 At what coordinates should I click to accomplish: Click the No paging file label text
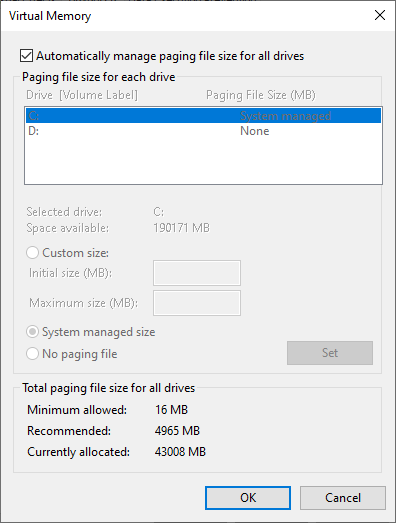(x=80, y=354)
